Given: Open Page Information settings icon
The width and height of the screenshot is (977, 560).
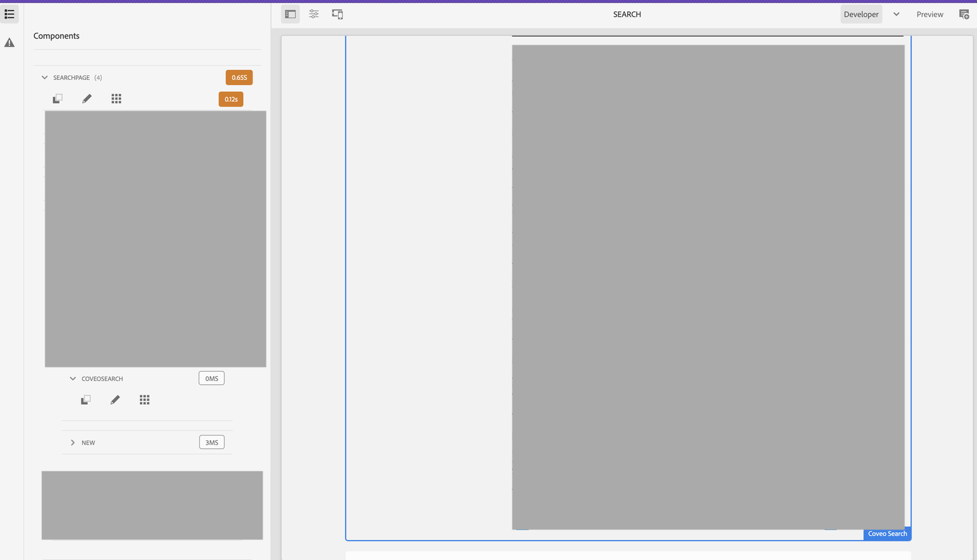Looking at the screenshot, I should point(314,14).
